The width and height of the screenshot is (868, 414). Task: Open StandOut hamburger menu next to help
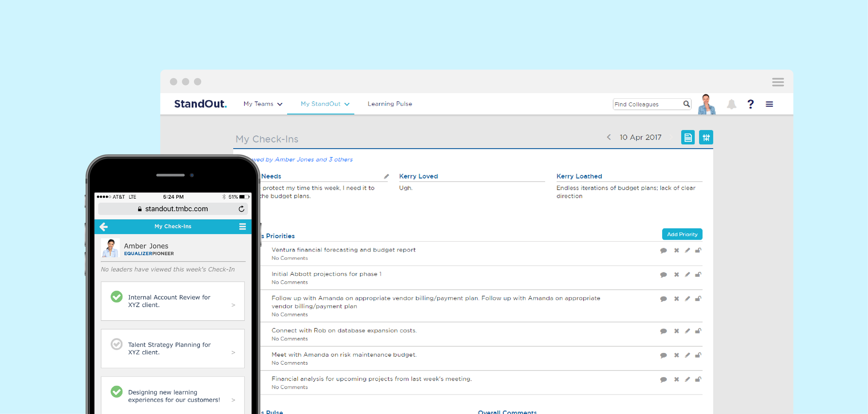tap(769, 104)
